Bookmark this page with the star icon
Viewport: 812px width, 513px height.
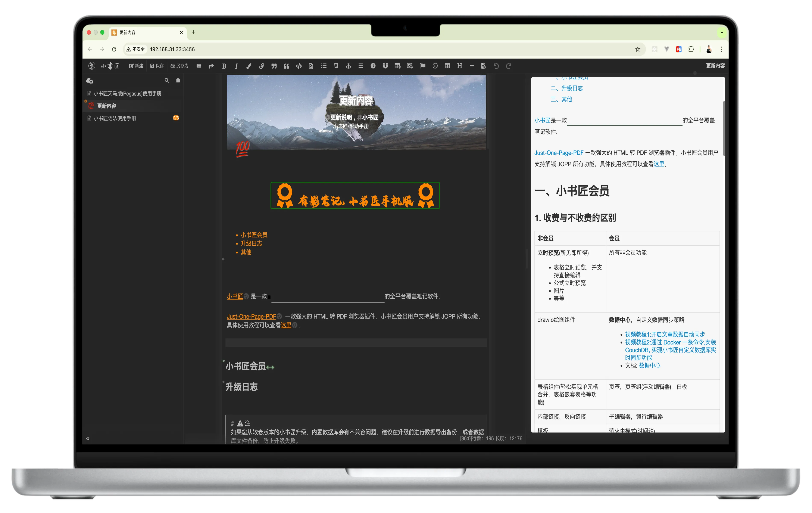click(x=637, y=50)
